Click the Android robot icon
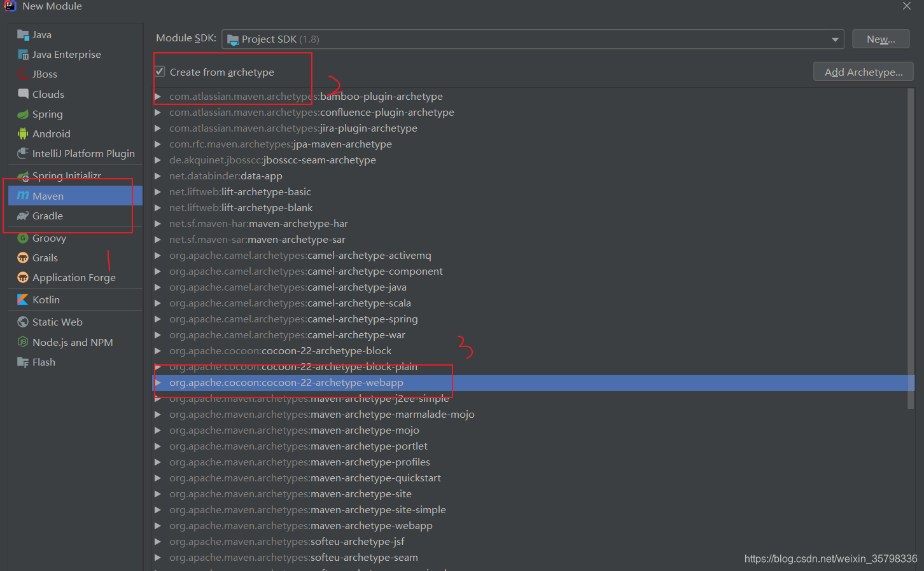This screenshot has height=571, width=924. pos(23,134)
